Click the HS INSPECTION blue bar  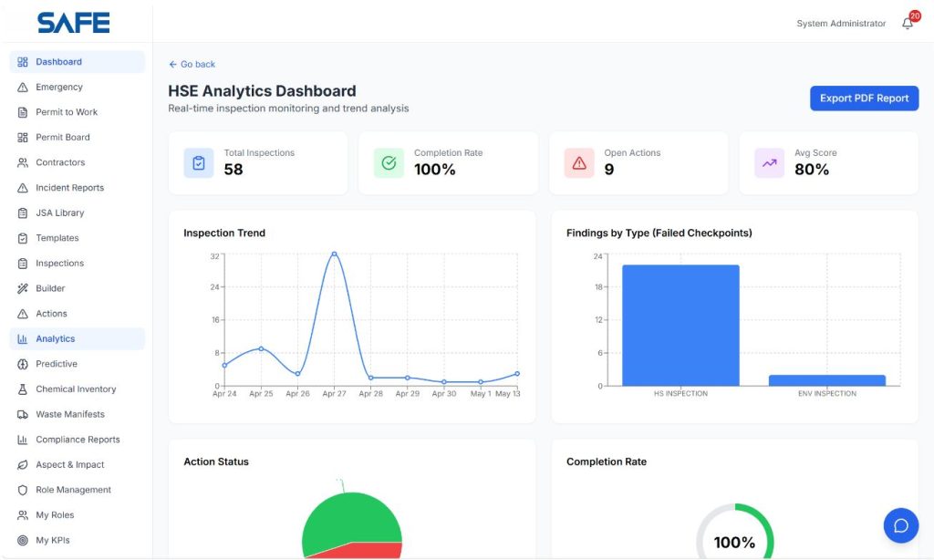pyautogui.click(x=680, y=326)
